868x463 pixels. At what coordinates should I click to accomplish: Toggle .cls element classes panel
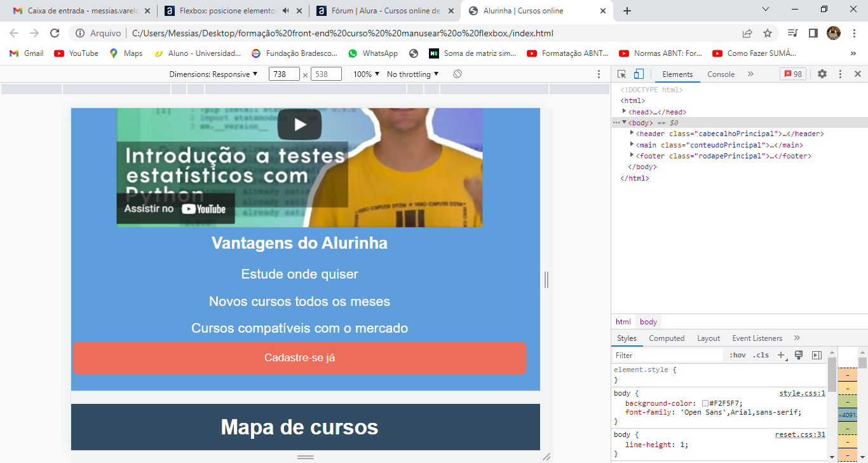point(761,356)
